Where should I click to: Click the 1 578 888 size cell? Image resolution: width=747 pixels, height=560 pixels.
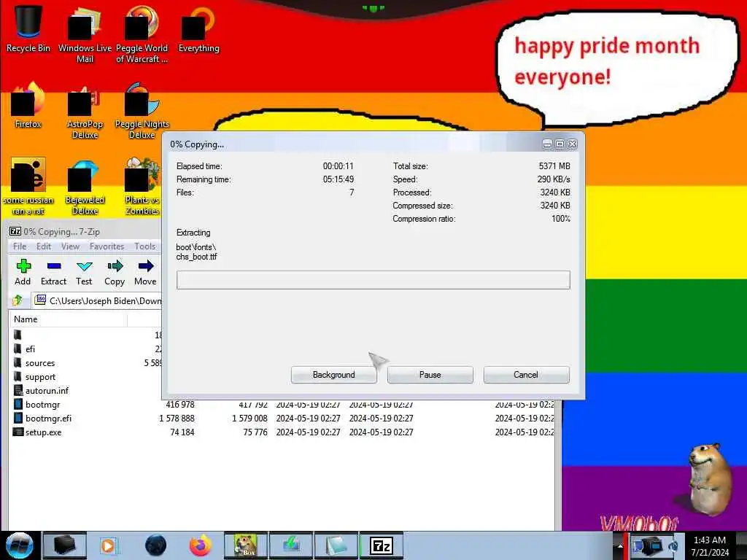177,418
